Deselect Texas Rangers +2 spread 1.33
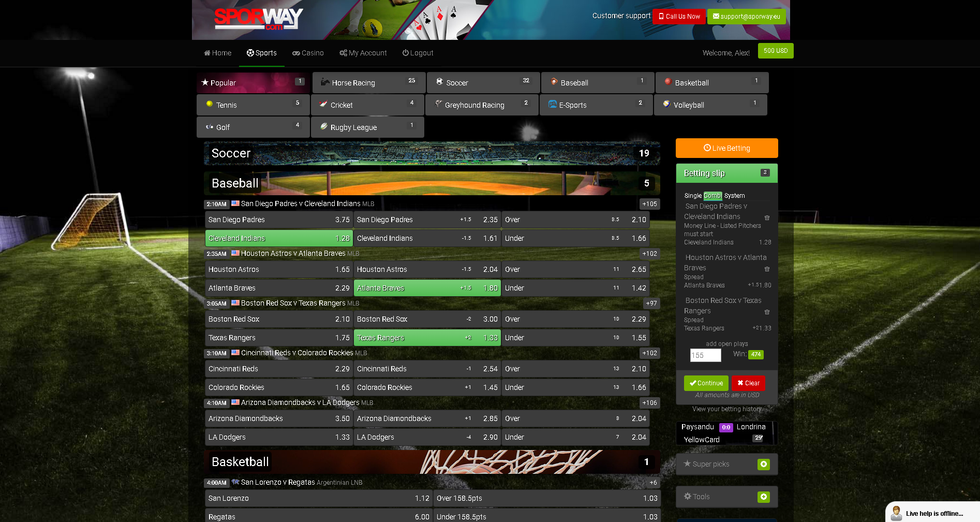Image resolution: width=980 pixels, height=522 pixels. pos(427,338)
